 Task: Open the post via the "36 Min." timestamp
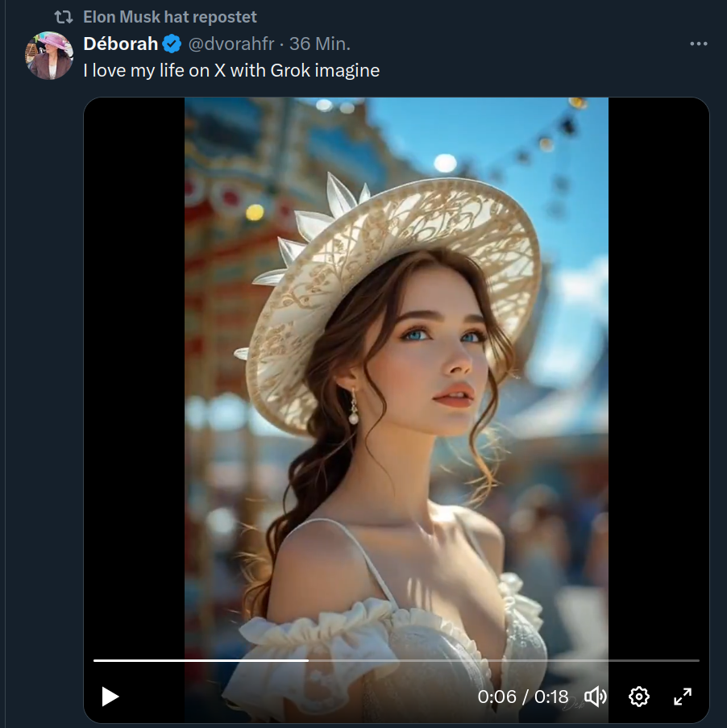320,44
